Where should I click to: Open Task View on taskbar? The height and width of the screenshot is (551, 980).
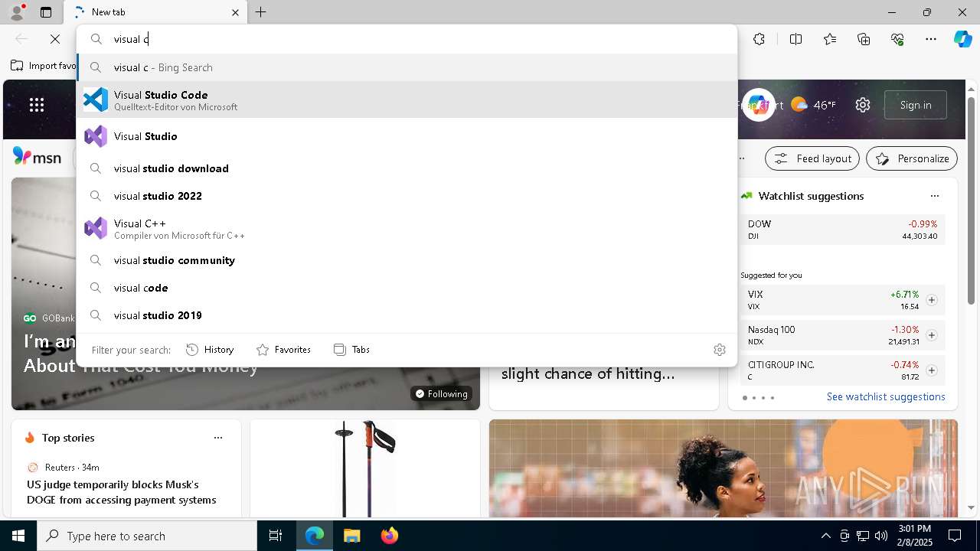(276, 536)
